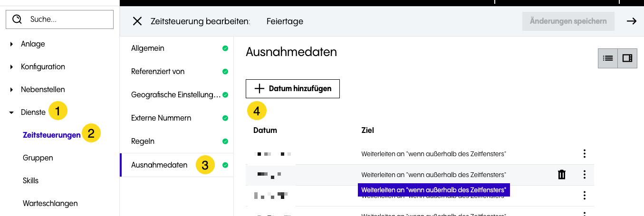This screenshot has height=216, width=644.
Task: Open three-dot menu for second date row
Action: [x=585, y=175]
